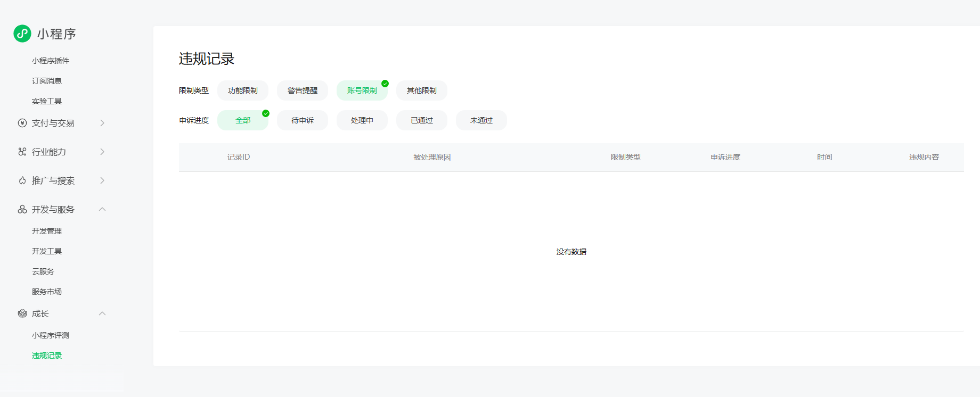Click the 被处理原因 column header
The height and width of the screenshot is (397, 980).
pyautogui.click(x=432, y=157)
